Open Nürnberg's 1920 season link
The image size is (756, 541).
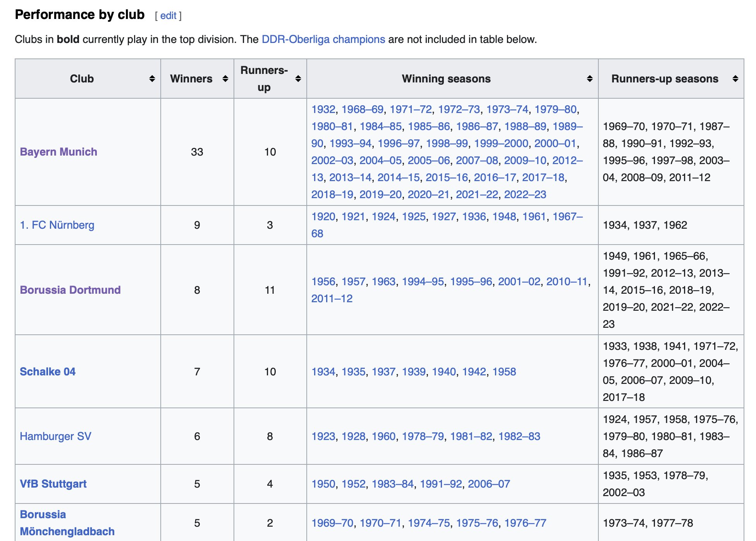pyautogui.click(x=323, y=216)
